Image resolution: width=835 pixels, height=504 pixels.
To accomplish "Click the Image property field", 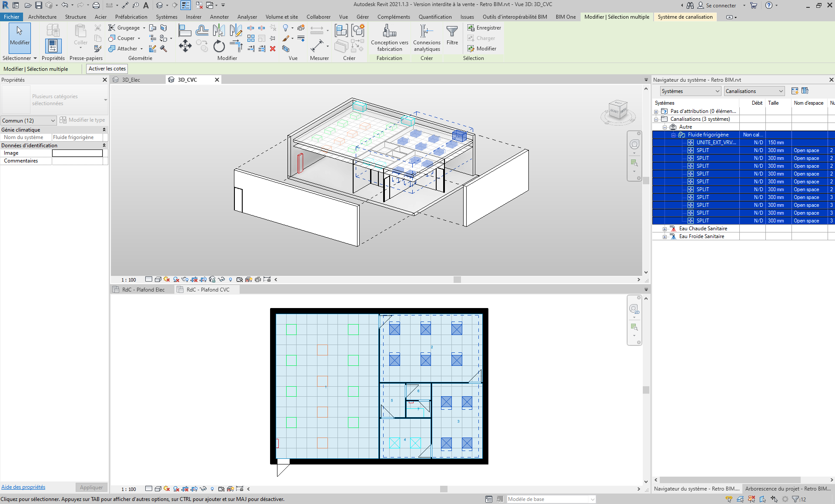I will click(x=77, y=153).
